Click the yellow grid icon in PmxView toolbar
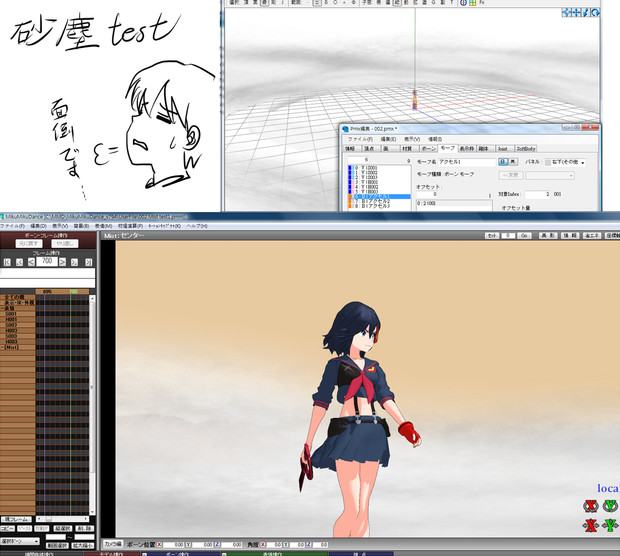 (x=473, y=3)
